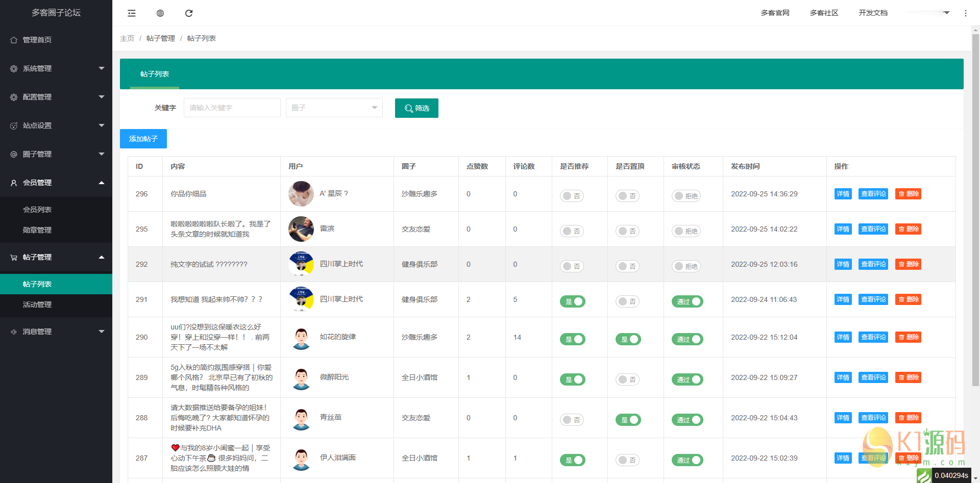Select 活动管理 in the sidebar
The width and height of the screenshot is (980, 483).
click(37, 304)
